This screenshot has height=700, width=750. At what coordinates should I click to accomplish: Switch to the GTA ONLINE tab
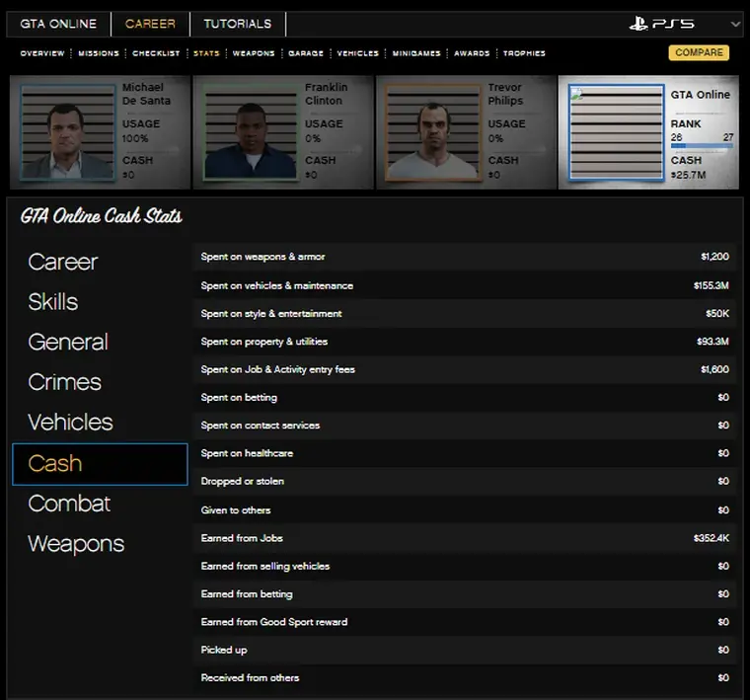pos(58,24)
